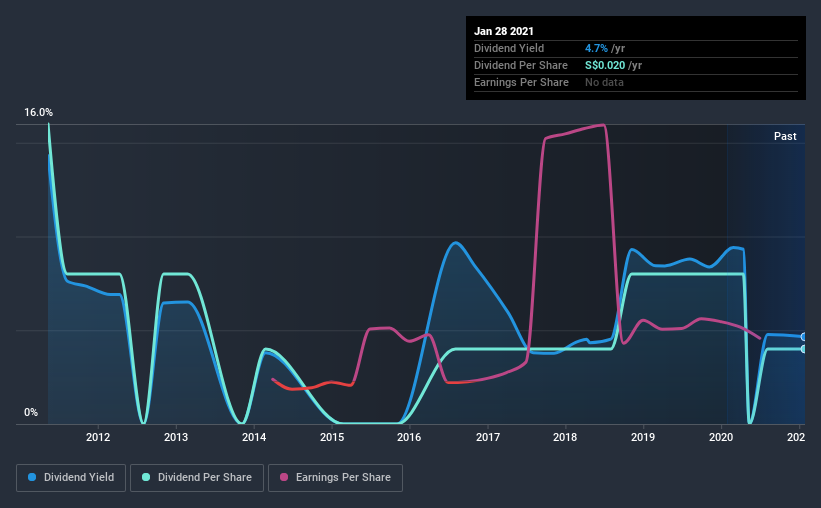The height and width of the screenshot is (508, 821).
Task: Click the 2017 x-axis year label
Action: 487,437
